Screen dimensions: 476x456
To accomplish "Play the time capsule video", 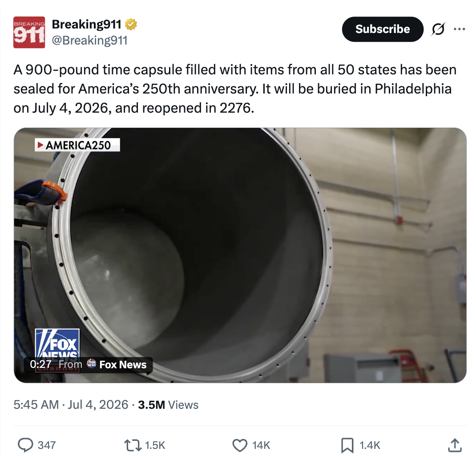I will click(x=240, y=255).
